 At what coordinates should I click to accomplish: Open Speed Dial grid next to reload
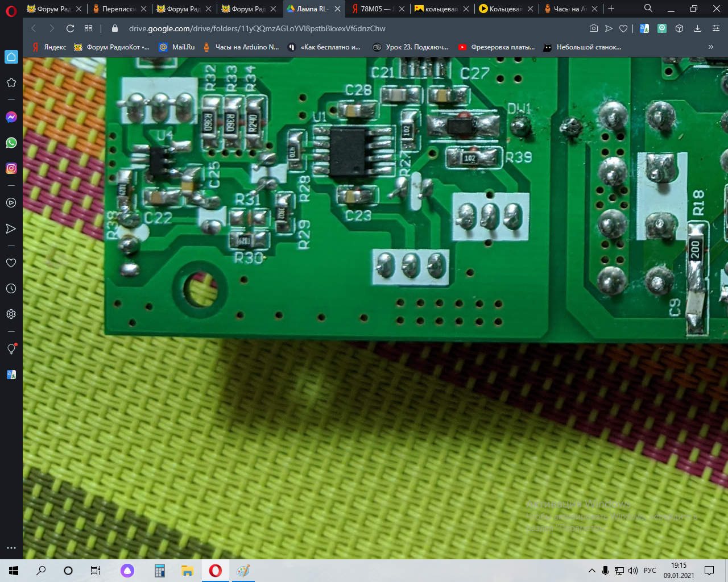(88, 28)
